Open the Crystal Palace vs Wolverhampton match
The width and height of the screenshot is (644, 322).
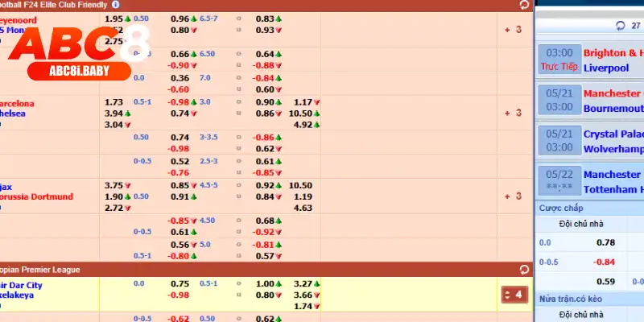point(612,142)
